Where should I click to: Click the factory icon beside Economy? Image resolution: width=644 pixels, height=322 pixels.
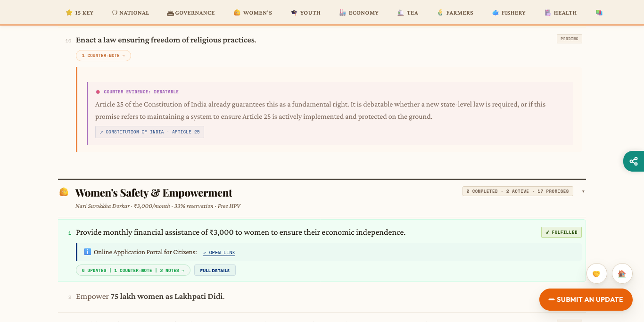[343, 13]
